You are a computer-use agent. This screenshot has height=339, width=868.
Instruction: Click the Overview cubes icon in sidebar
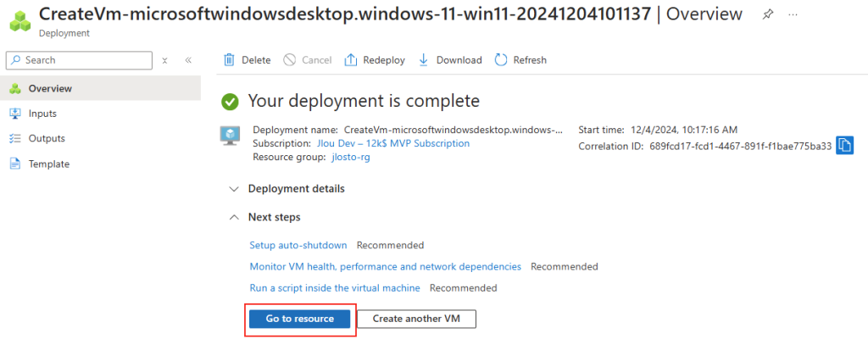[15, 89]
